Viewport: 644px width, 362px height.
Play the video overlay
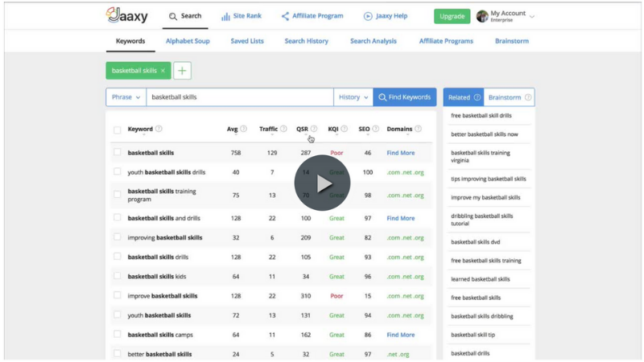(323, 183)
